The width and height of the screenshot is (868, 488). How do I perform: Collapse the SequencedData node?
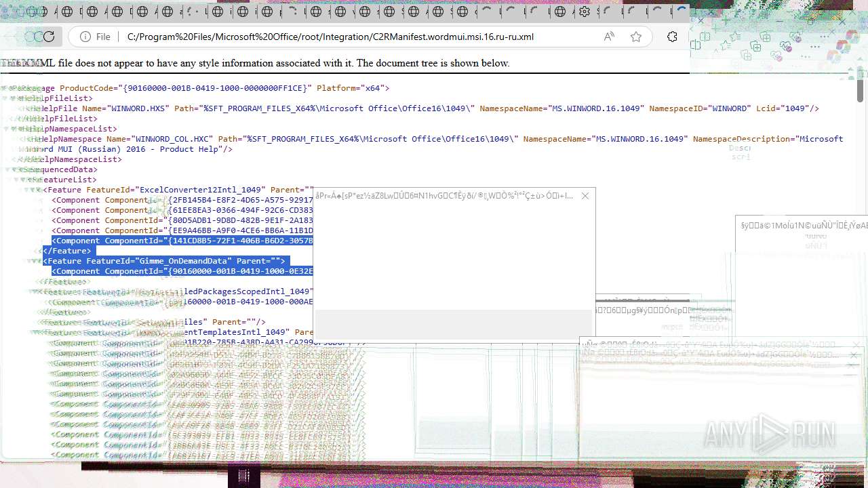(13, 169)
